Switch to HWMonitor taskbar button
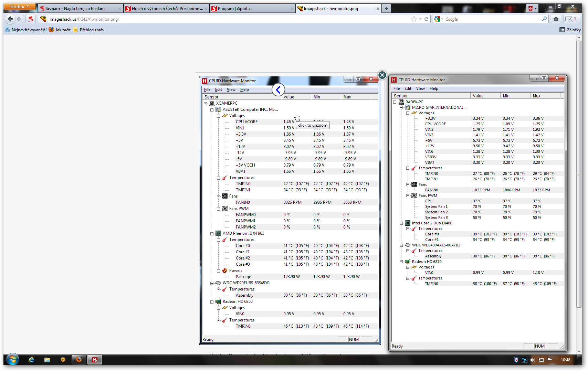Viewport: 588px width, 371px height. point(95,360)
